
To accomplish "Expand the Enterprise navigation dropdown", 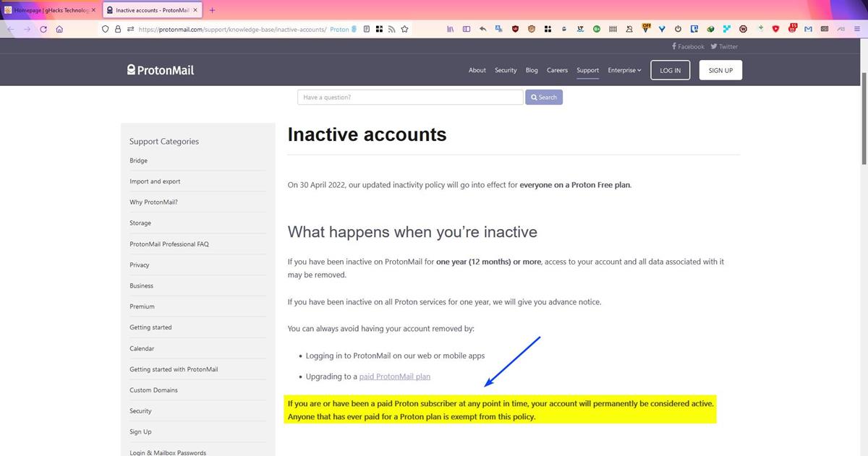I will 624,69.
